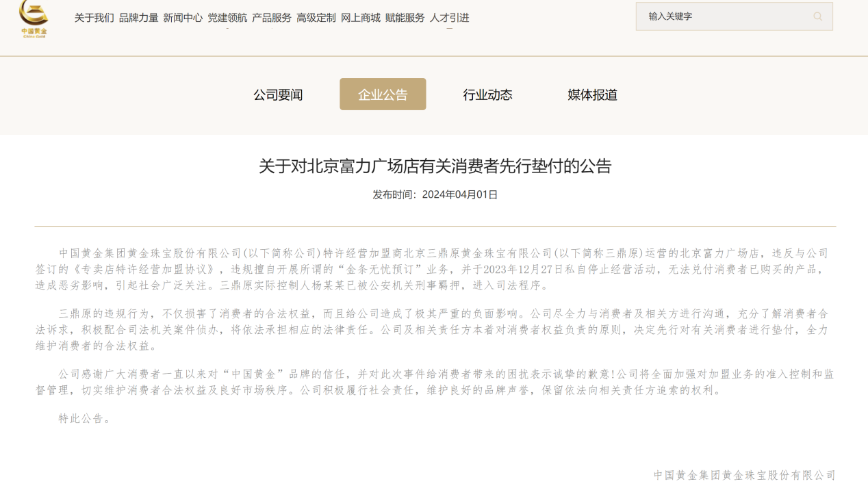The height and width of the screenshot is (488, 868).
Task: Click the paragraph starting 三鼎原的违规行为
Action: click(433, 330)
